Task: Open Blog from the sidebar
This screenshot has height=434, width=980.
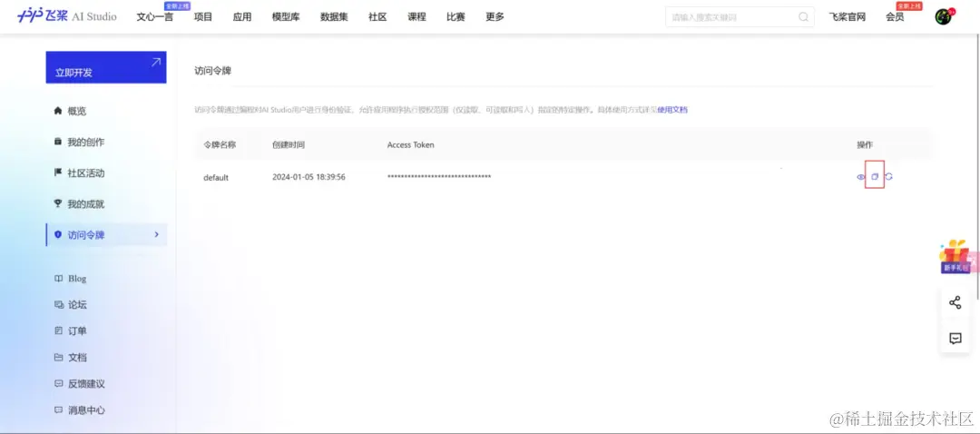Action: [x=77, y=278]
